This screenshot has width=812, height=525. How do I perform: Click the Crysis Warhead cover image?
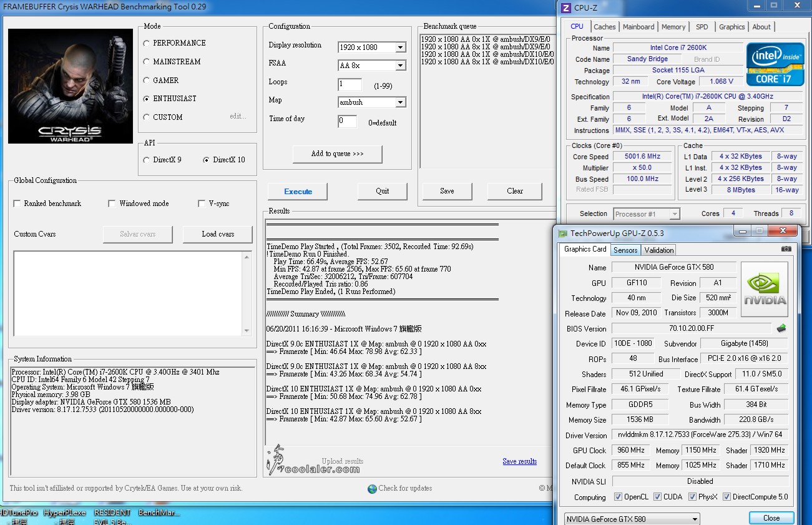pyautogui.click(x=71, y=86)
